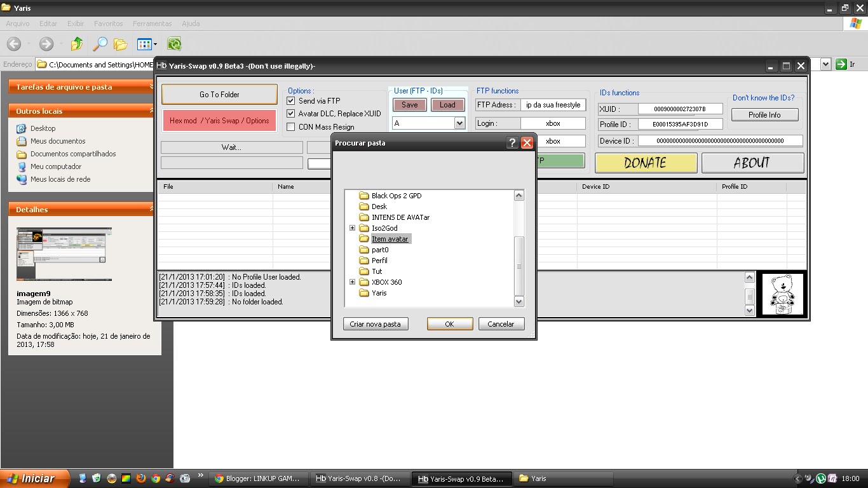Enable the CON Mass Resign checkbox
The width and height of the screenshot is (868, 488).
point(291,127)
